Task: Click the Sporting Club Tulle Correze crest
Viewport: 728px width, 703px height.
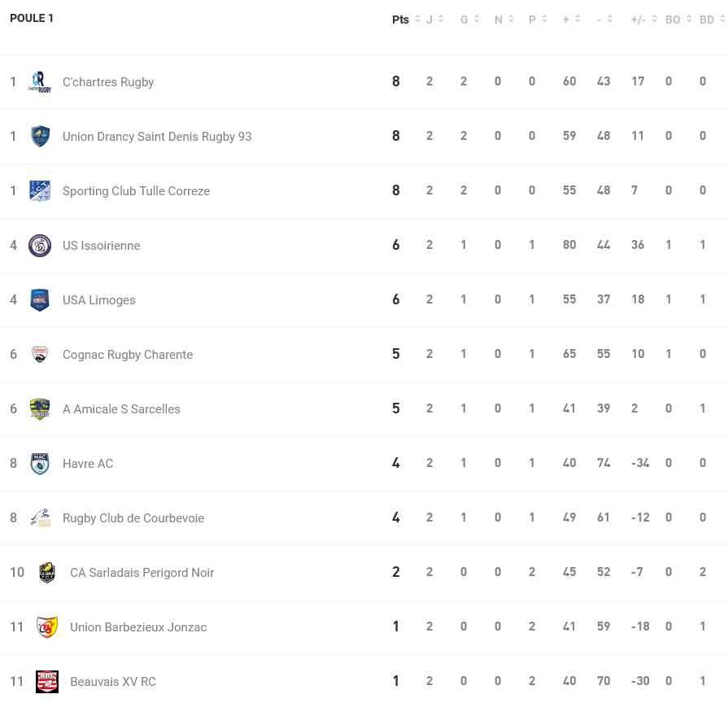Action: 40,191
